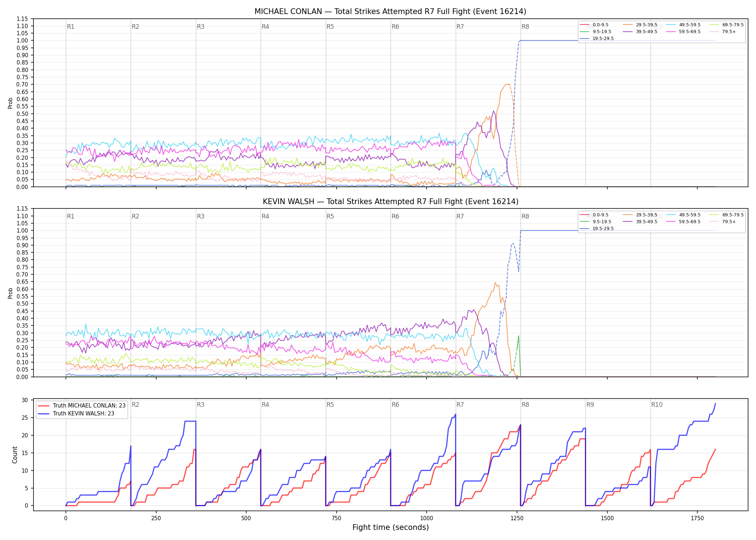Click the Count axis tick label 15
Viewport: 756px width, 540px height.
pos(24,453)
